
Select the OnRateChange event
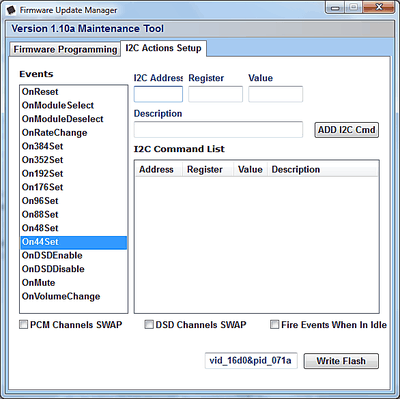click(74, 133)
